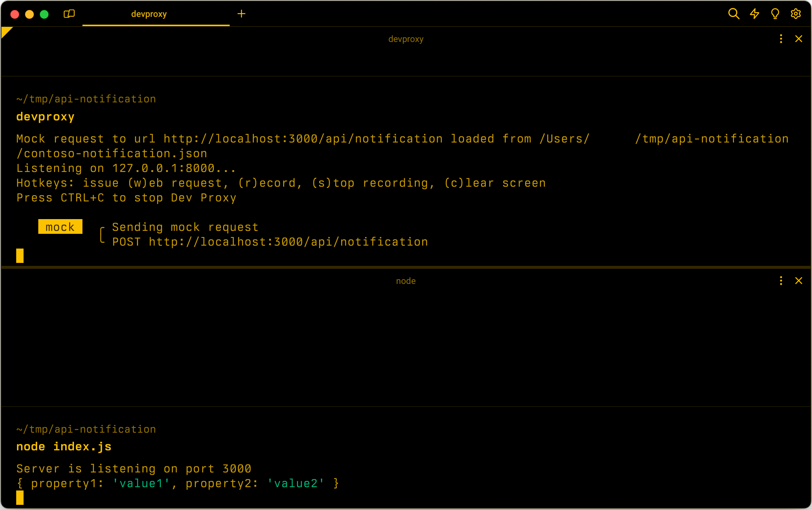Select the node index.js command line
812x510 pixels.
pos(64,446)
